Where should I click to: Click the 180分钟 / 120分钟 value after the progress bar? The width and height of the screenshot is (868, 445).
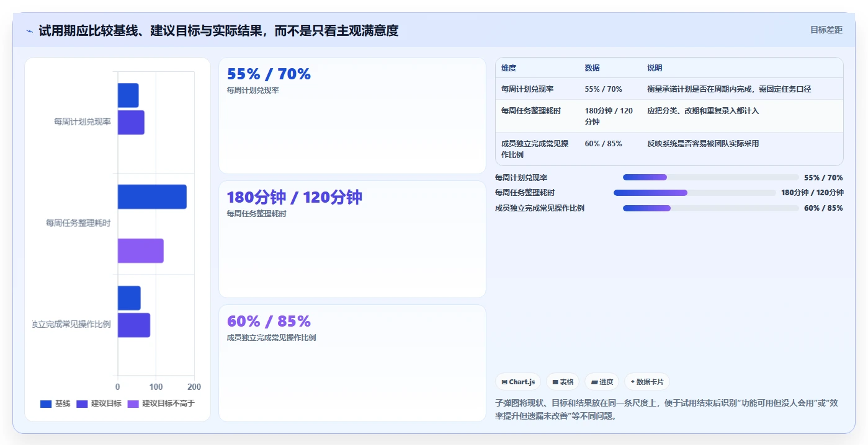coord(812,193)
